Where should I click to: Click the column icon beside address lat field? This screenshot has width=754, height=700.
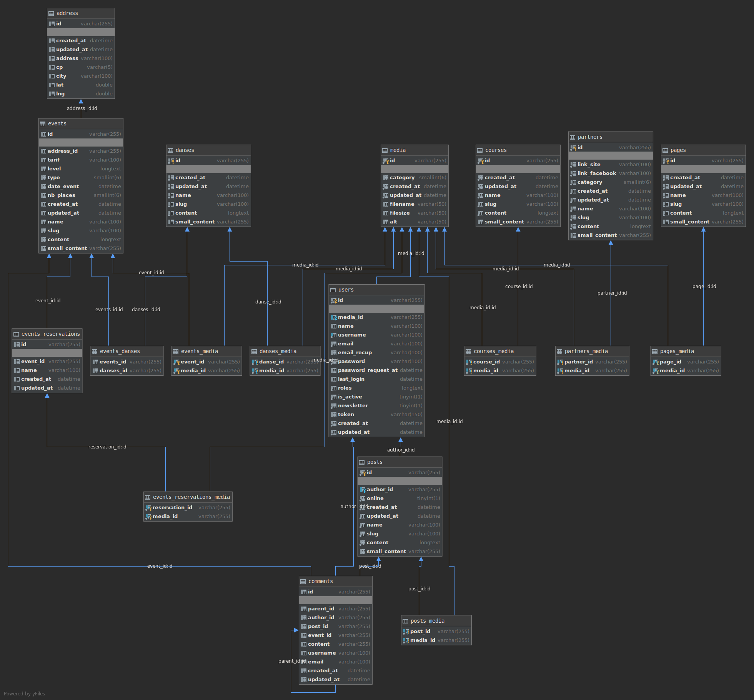coord(52,85)
